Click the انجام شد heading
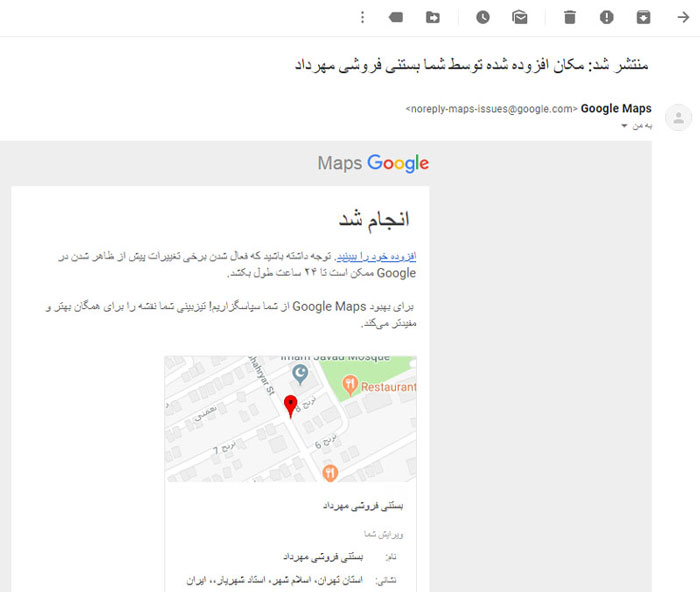This screenshot has height=592, width=700. [x=374, y=219]
